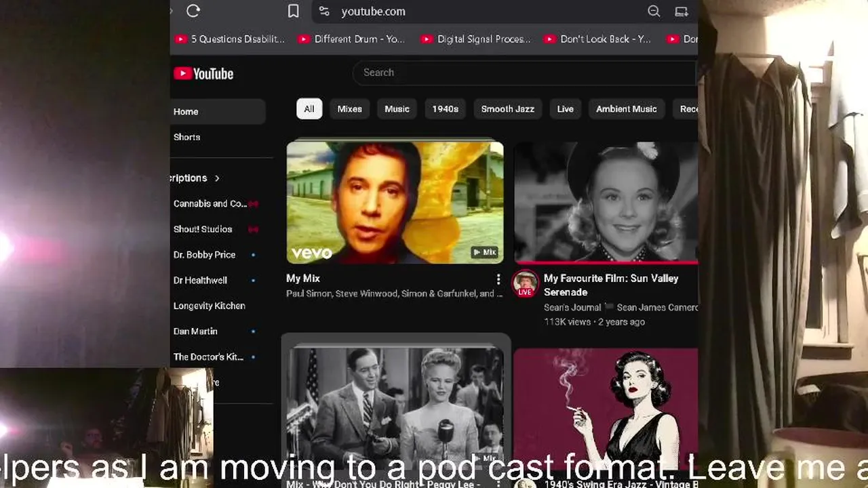Select the Mixes filter chip
Image resolution: width=868 pixels, height=488 pixels.
click(350, 109)
